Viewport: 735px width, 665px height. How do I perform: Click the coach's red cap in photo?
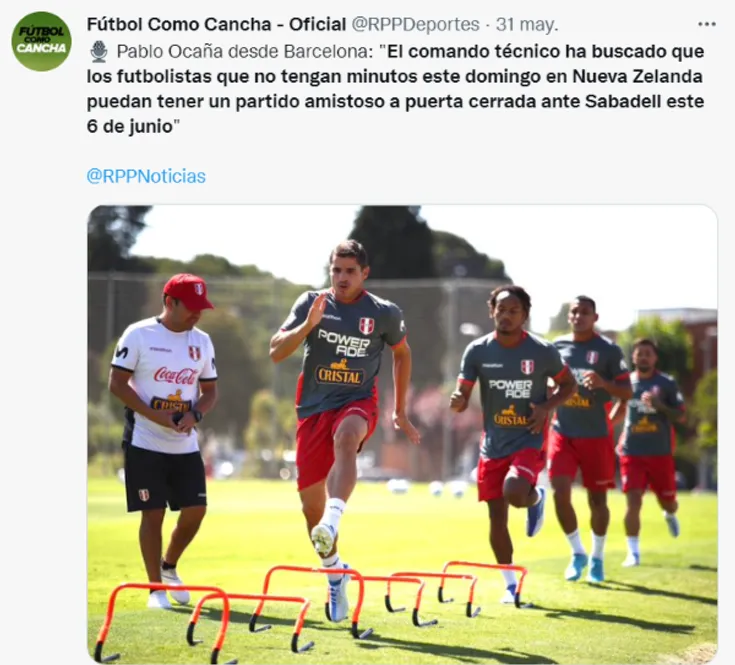point(188,291)
